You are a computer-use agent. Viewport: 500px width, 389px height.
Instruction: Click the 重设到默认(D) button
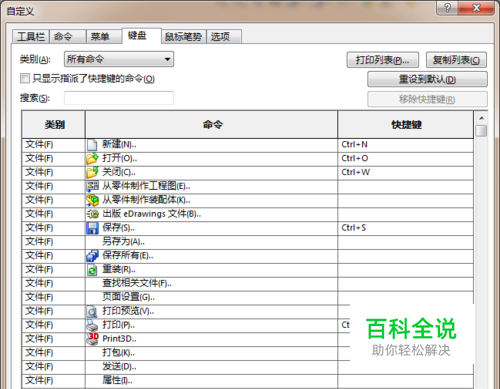(427, 79)
